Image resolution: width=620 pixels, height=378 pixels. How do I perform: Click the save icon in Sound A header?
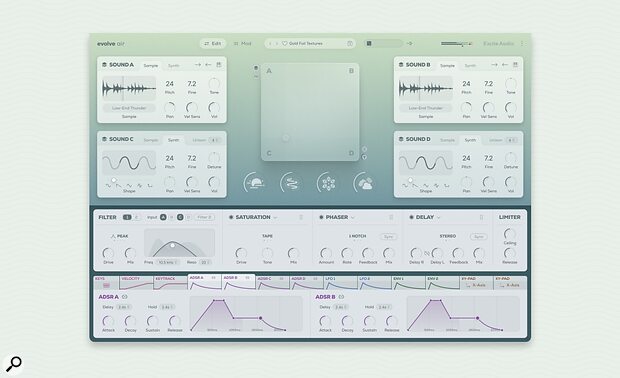click(x=219, y=65)
